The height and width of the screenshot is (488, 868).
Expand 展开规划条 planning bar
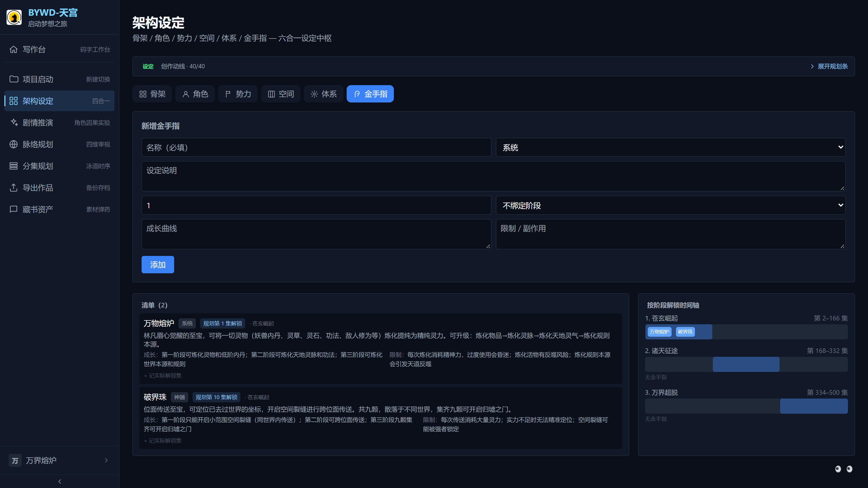click(829, 66)
